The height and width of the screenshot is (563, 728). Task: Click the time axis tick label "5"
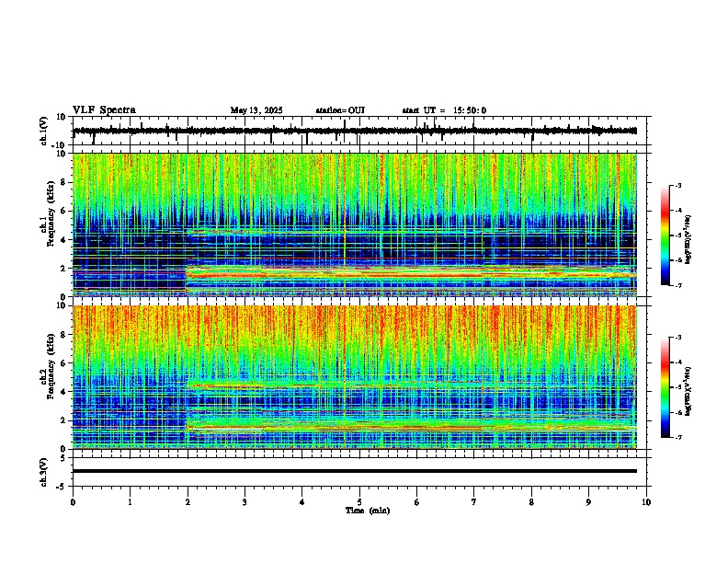(x=359, y=502)
